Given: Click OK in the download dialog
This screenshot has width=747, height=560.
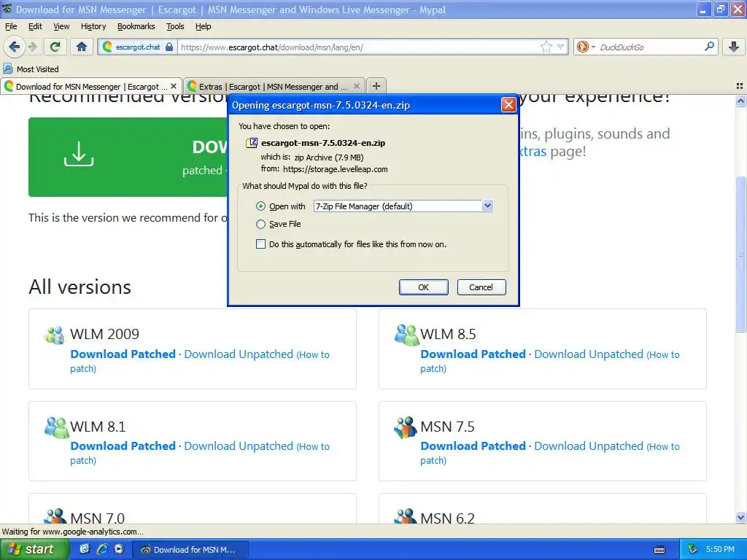Looking at the screenshot, I should coord(424,287).
